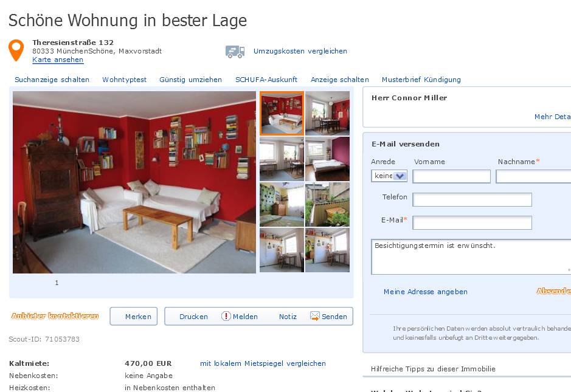Click Anbieter kontaktieren
Screen dimensions: 571x392
point(55,315)
